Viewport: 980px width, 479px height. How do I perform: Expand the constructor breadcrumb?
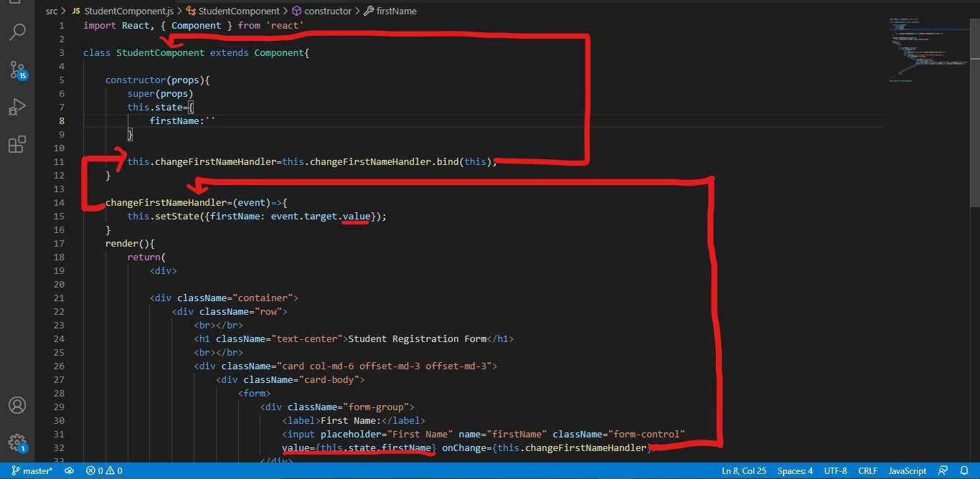click(x=328, y=11)
